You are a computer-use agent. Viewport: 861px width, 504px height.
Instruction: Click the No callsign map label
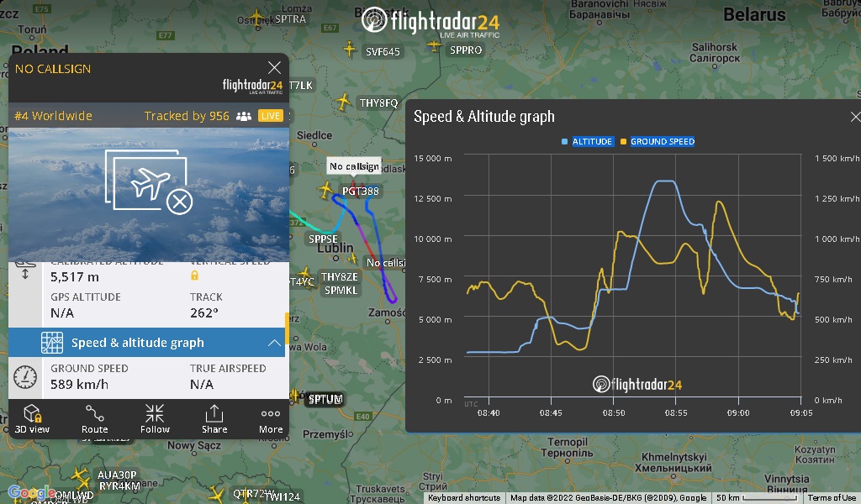[354, 166]
